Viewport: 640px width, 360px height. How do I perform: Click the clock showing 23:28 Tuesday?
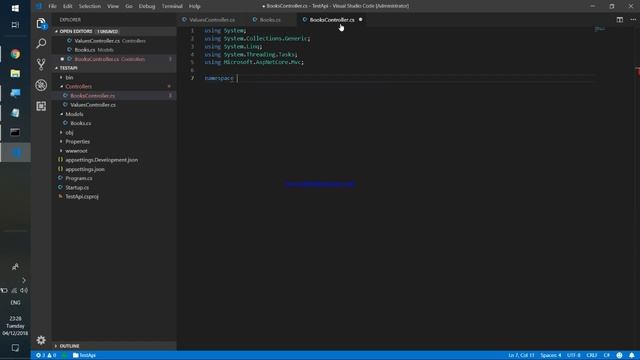click(15, 326)
